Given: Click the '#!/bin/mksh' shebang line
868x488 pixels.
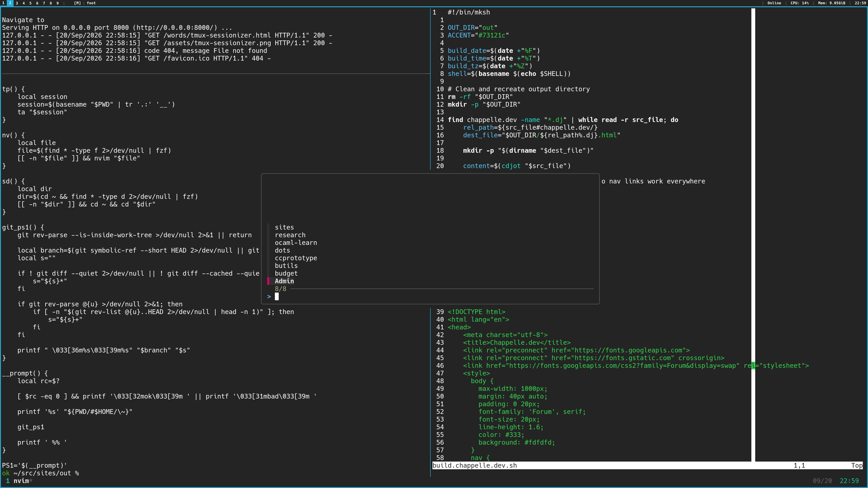Looking at the screenshot, I should (469, 12).
